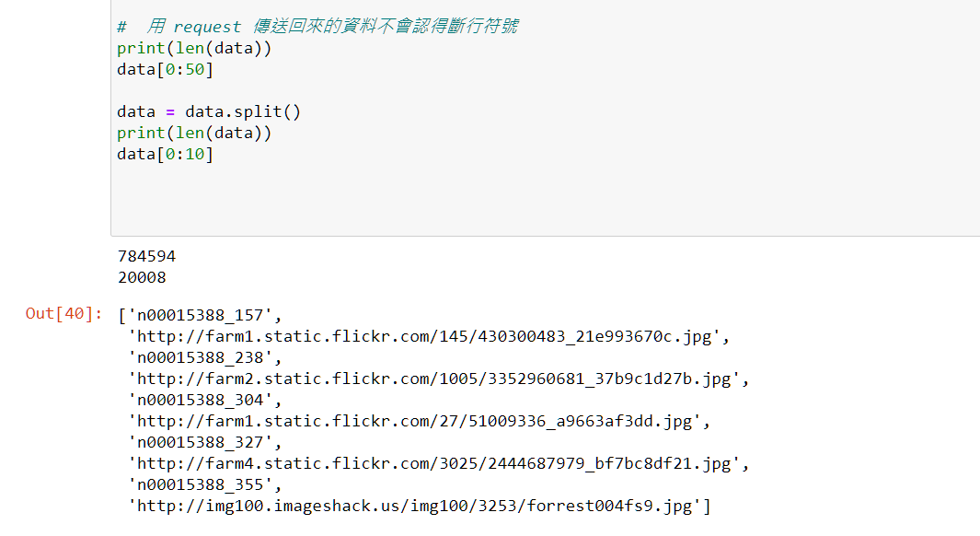Click the data = data.split() line

click(x=209, y=112)
